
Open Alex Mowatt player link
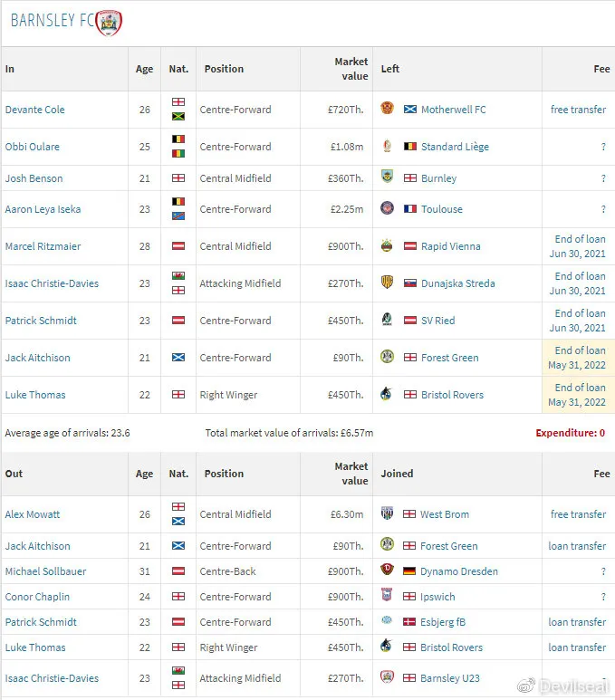tap(33, 514)
